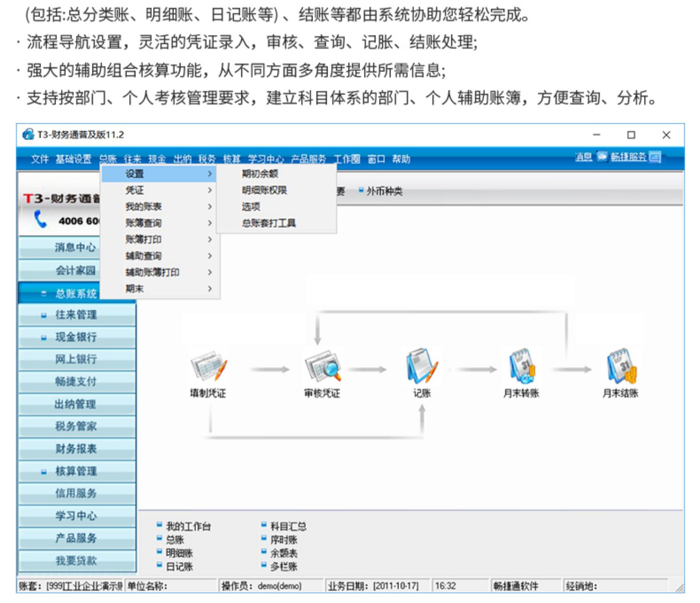The height and width of the screenshot is (603, 700).
Task: Expand the 账簿查询 submenu arrow
Action: (x=210, y=223)
